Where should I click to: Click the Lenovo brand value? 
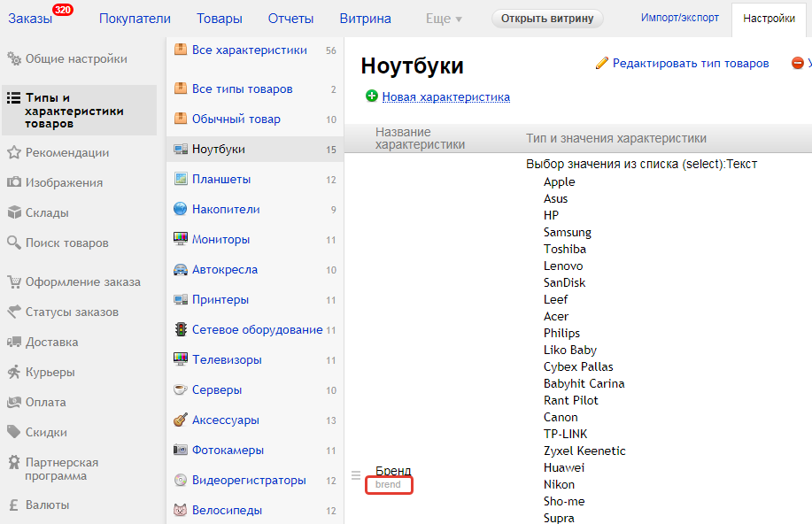click(x=563, y=266)
